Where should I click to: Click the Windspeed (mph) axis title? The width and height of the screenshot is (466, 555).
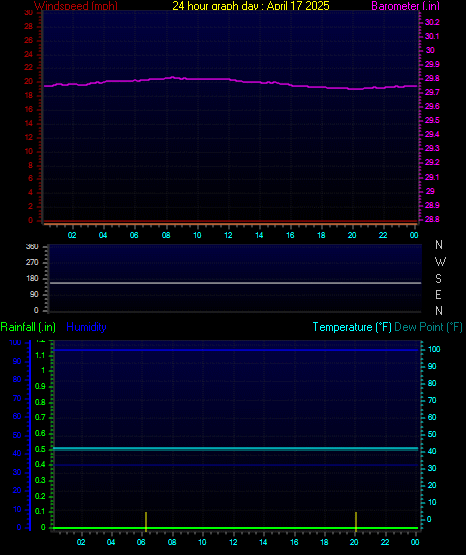tap(76, 6)
